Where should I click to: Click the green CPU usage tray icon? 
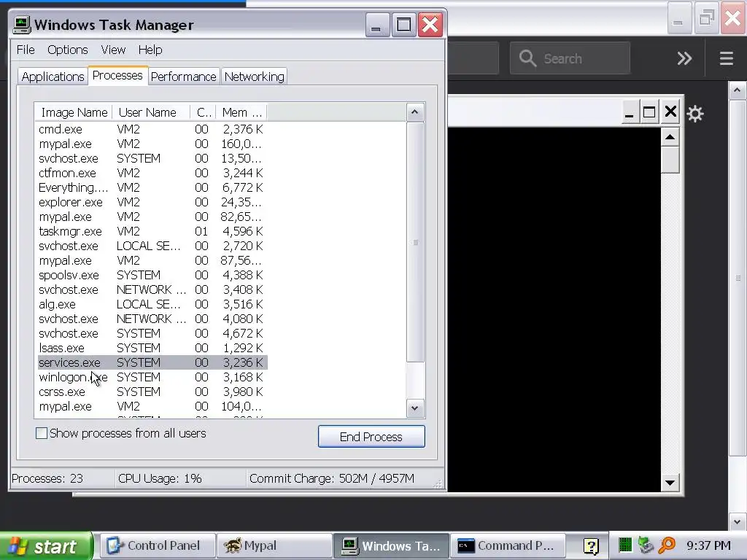(x=625, y=545)
